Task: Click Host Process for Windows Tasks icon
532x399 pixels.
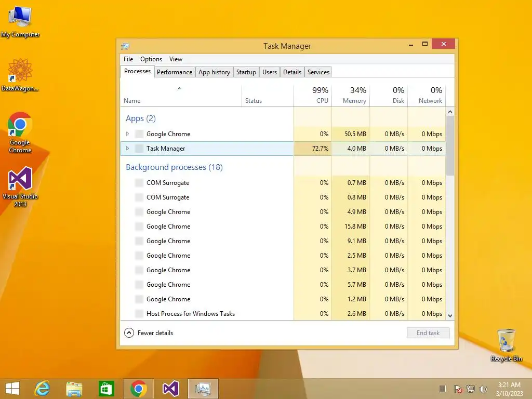Action: click(x=139, y=314)
